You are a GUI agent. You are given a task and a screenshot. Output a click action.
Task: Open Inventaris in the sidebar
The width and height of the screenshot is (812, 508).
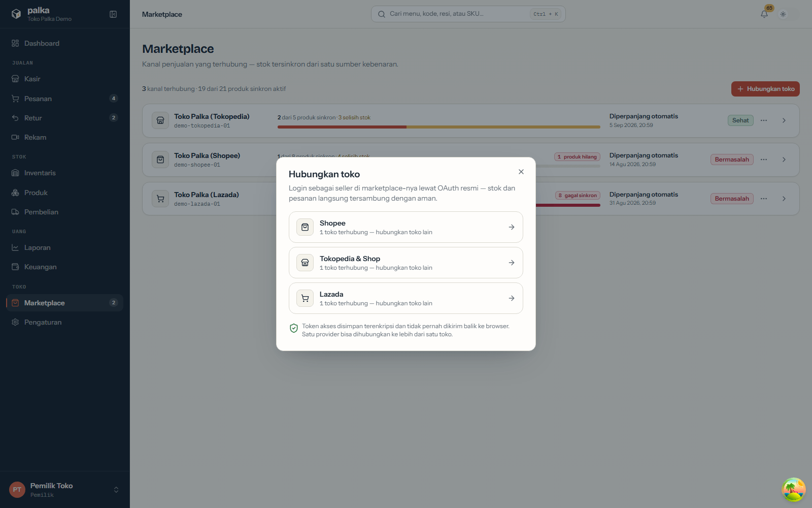tap(65, 173)
